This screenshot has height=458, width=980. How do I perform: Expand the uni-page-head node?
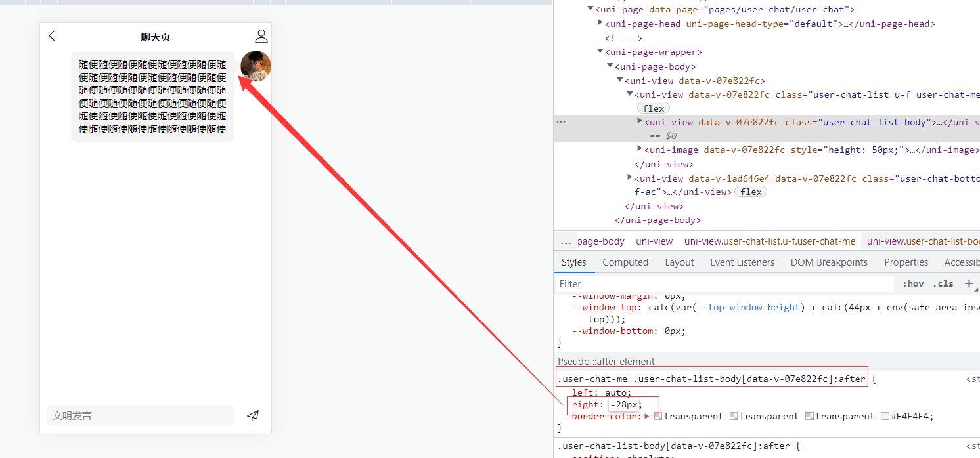(x=600, y=23)
